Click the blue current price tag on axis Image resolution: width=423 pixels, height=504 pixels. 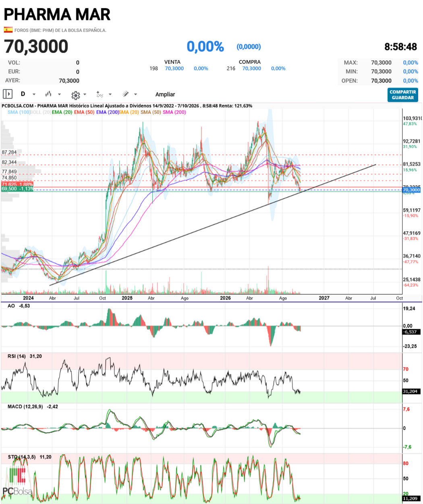[412, 190]
